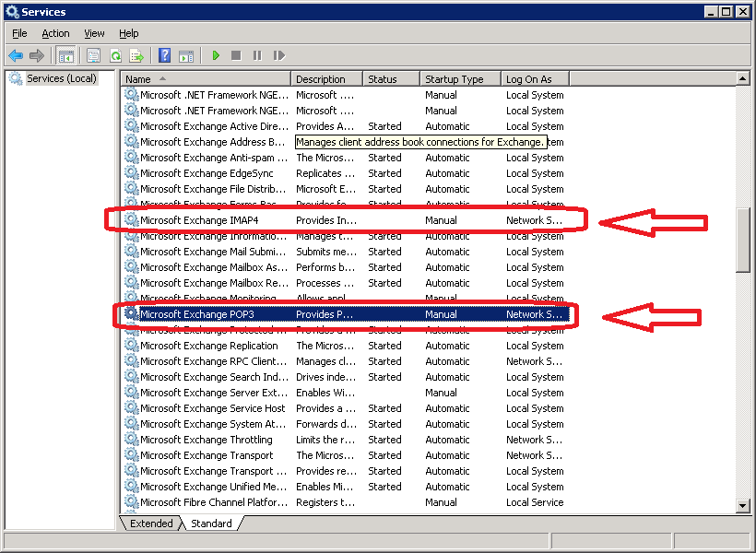Select Services (Local) in the tree

[61, 78]
